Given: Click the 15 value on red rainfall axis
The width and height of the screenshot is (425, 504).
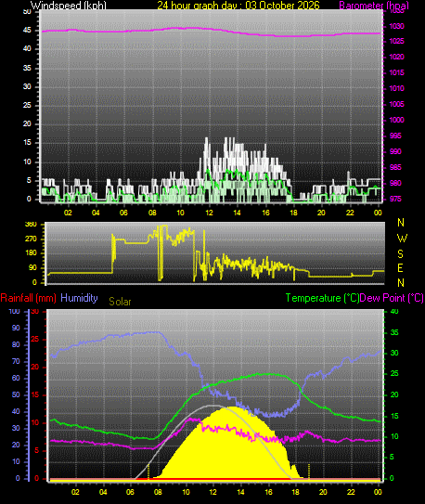Looking at the screenshot, I should click(x=34, y=395).
